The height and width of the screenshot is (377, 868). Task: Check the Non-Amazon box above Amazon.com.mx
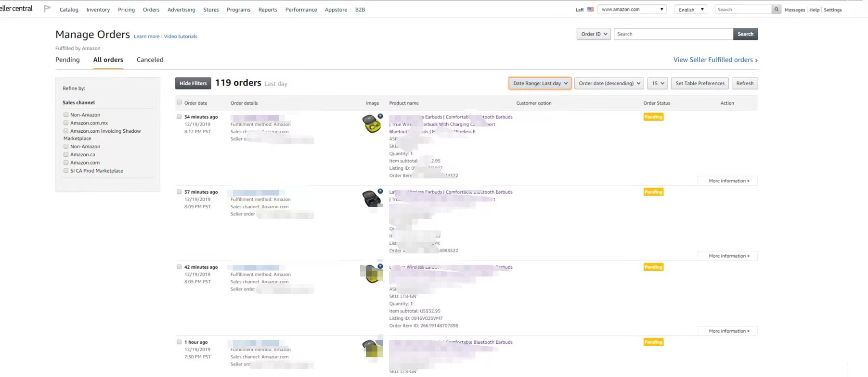tap(66, 115)
